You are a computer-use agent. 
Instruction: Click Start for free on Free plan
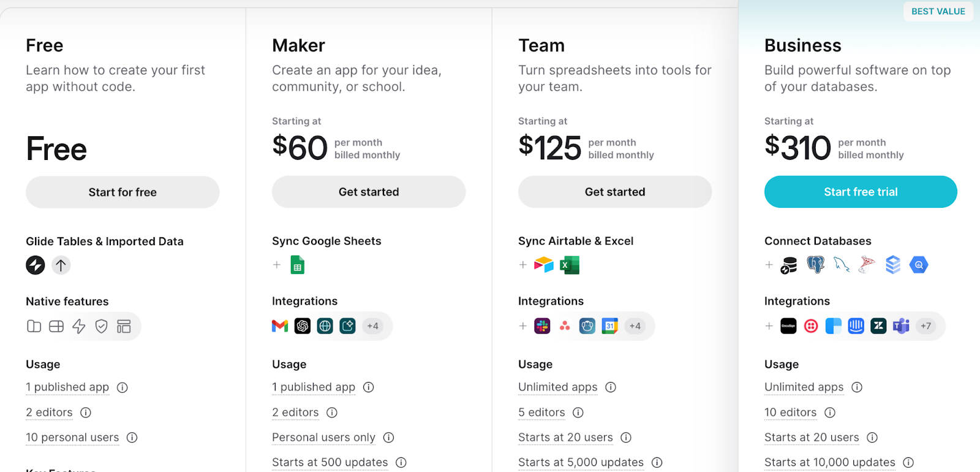(122, 191)
